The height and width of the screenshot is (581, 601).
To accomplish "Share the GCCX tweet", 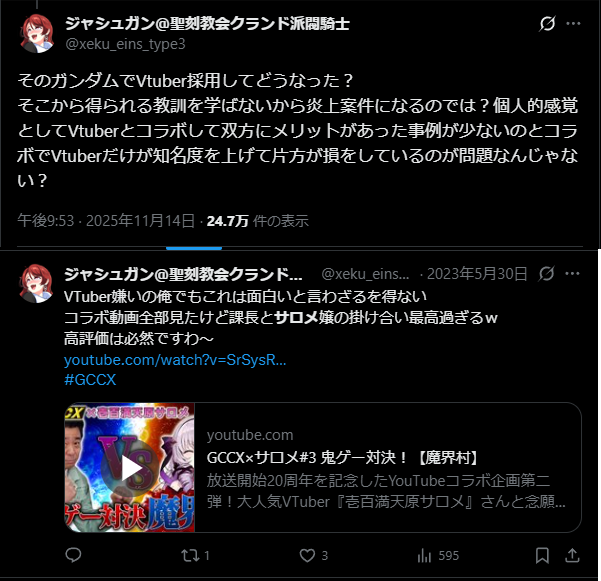I will click(572, 555).
